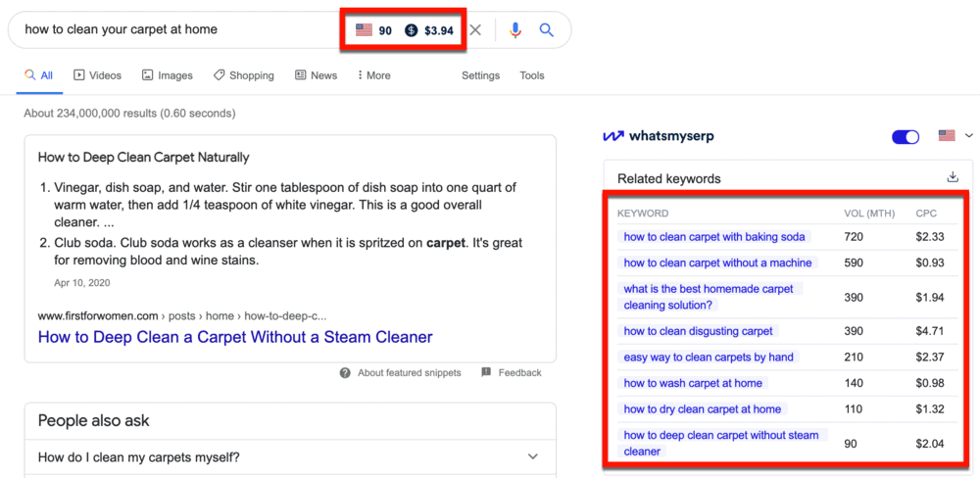
Task: Click the 590 volume cell
Action: click(854, 263)
